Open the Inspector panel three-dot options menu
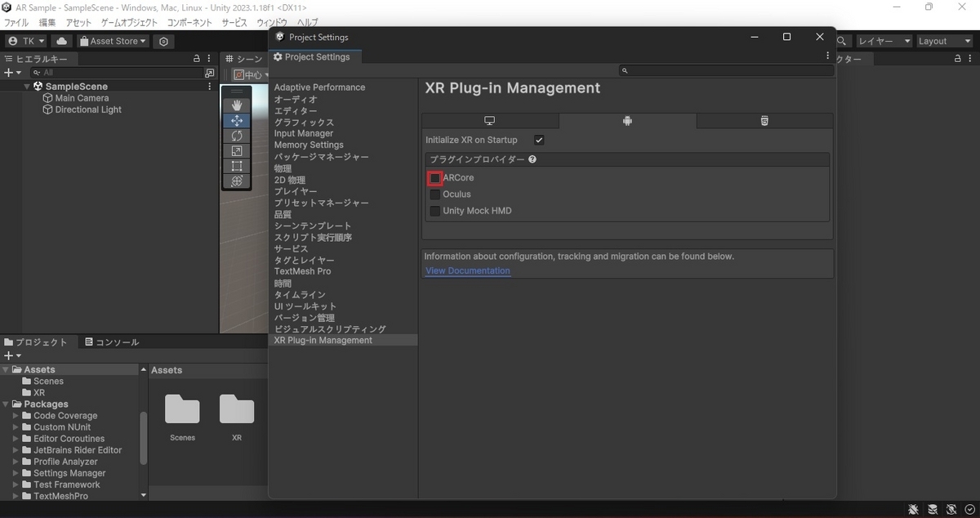The height and width of the screenshot is (518, 980). pyautogui.click(x=969, y=59)
